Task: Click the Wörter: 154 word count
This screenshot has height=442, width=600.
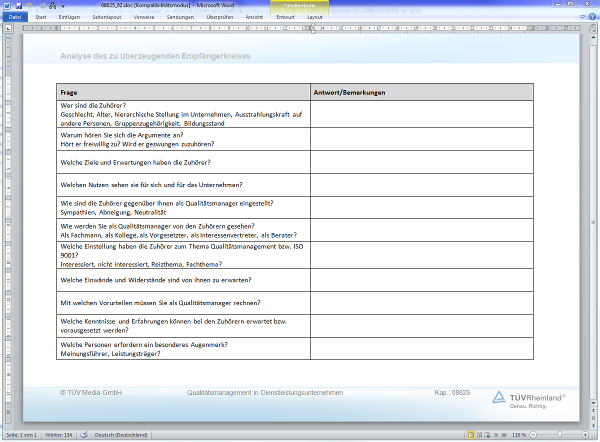Action: 61,436
